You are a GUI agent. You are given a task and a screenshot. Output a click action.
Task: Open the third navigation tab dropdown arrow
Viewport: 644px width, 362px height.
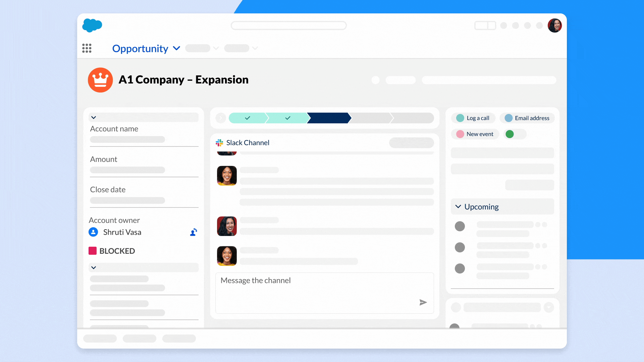coord(255,48)
